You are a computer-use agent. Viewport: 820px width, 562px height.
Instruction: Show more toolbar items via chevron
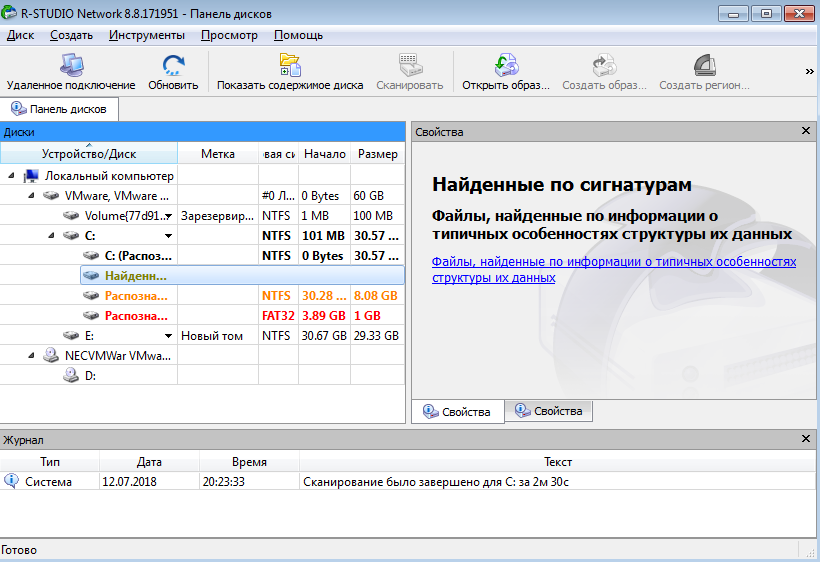[809, 72]
